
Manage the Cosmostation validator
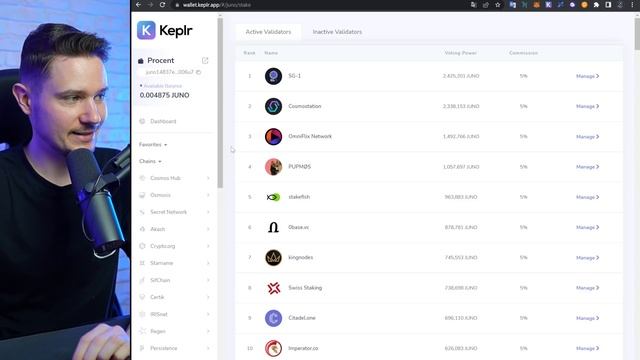tap(587, 106)
